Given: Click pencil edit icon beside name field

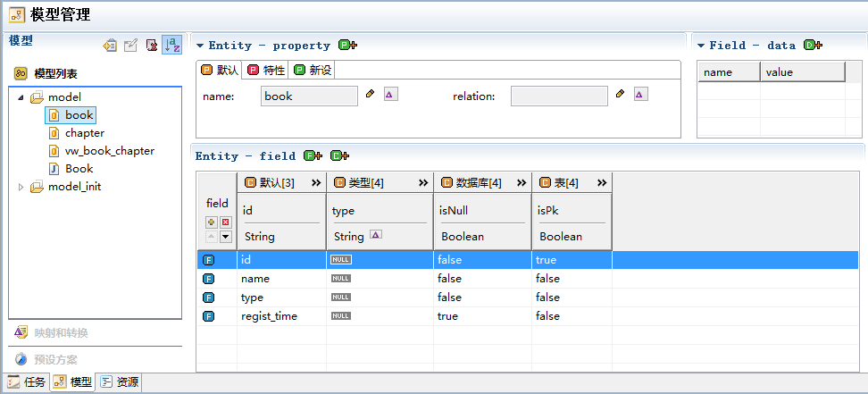Looking at the screenshot, I should tap(371, 94).
